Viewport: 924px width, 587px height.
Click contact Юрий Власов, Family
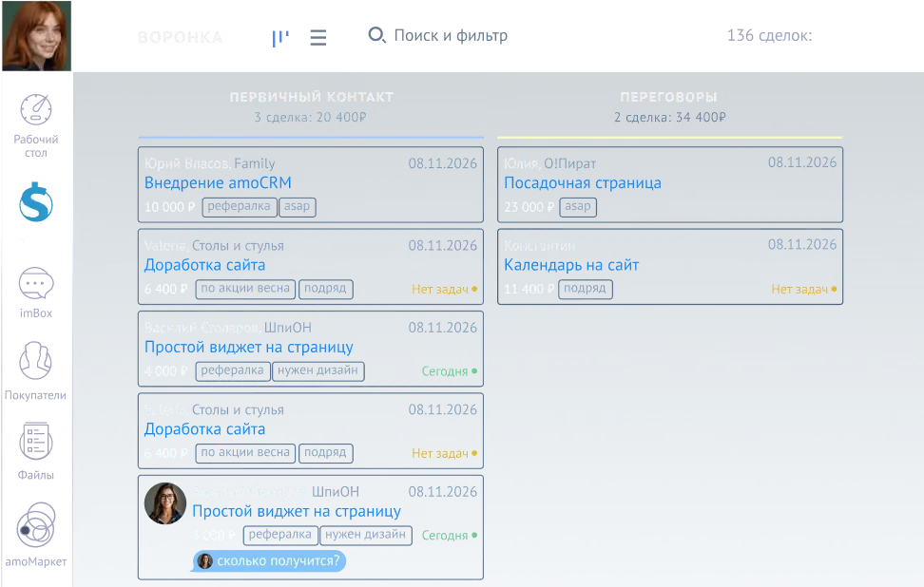pyautogui.click(x=210, y=163)
